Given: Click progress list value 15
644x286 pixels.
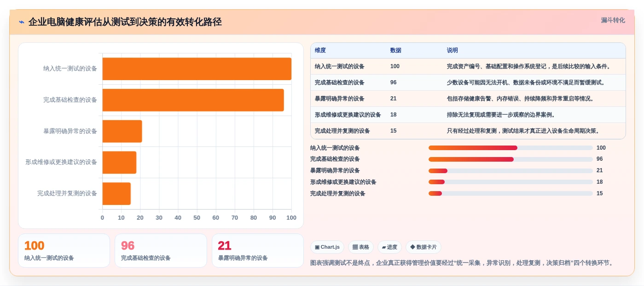Looking at the screenshot, I should coord(600,193).
